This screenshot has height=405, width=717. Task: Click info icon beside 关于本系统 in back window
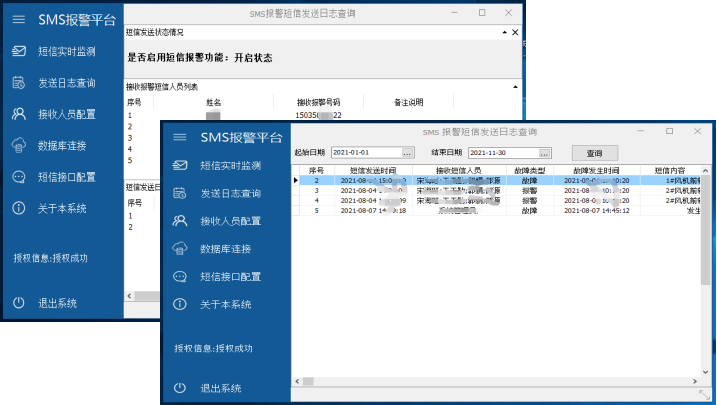click(x=19, y=208)
